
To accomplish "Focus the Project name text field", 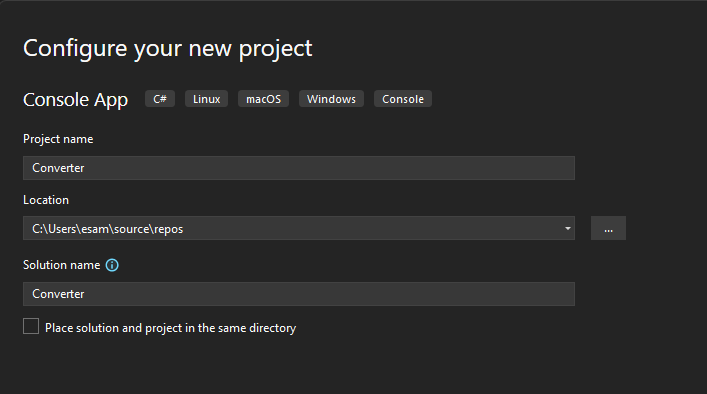I will [299, 168].
